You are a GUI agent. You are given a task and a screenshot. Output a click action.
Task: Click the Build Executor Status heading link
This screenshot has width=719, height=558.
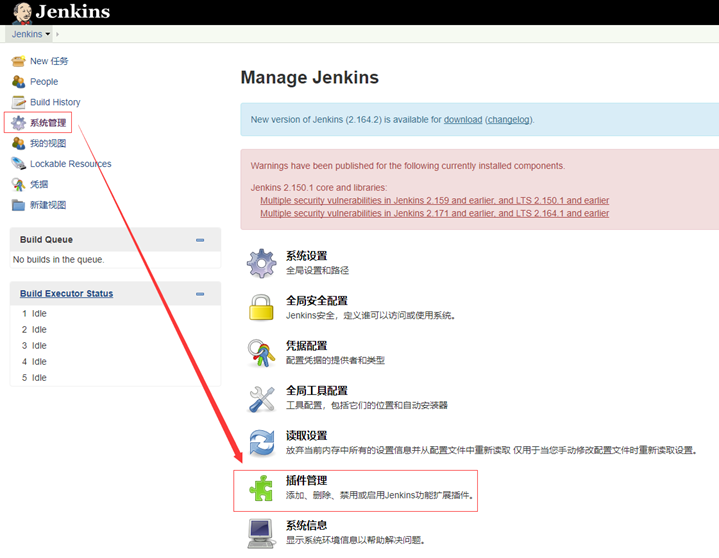tap(66, 293)
